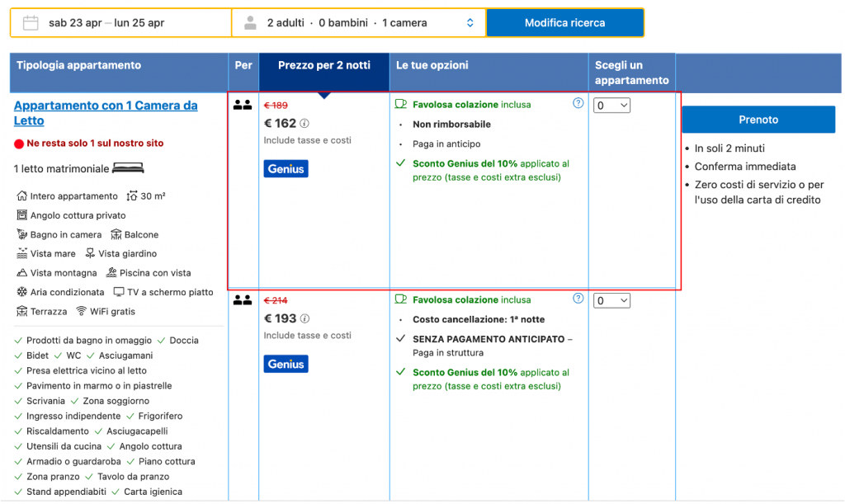Open apartment quantity dropdown for € 162 offer
Image resolution: width=845 pixels, height=504 pixels.
point(612,106)
